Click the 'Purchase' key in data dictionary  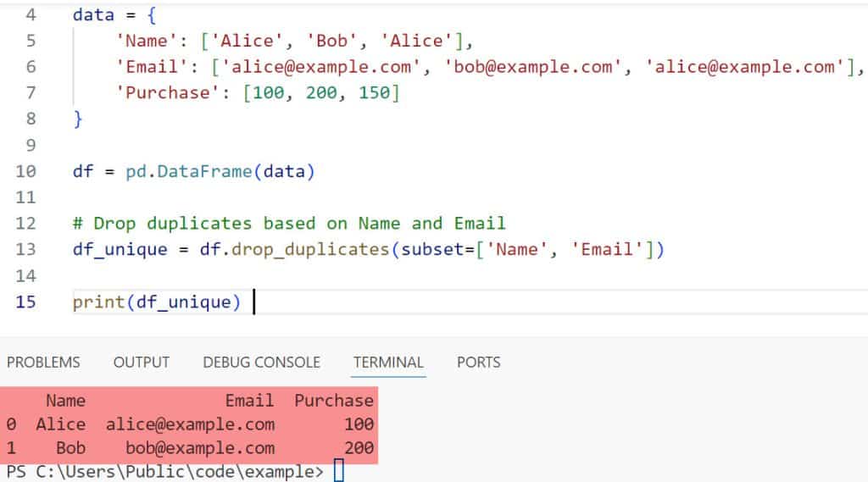[168, 93]
